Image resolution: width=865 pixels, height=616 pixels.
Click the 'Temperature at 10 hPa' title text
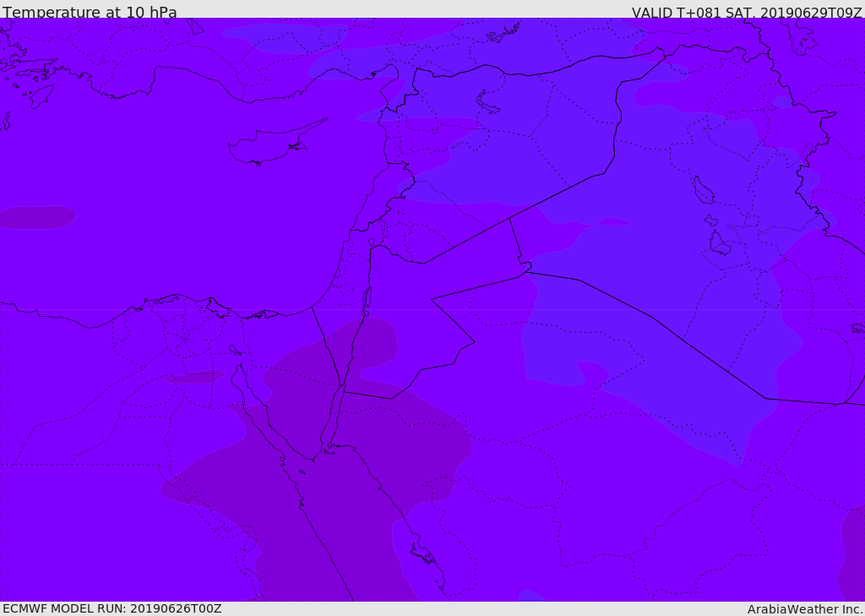point(90,12)
